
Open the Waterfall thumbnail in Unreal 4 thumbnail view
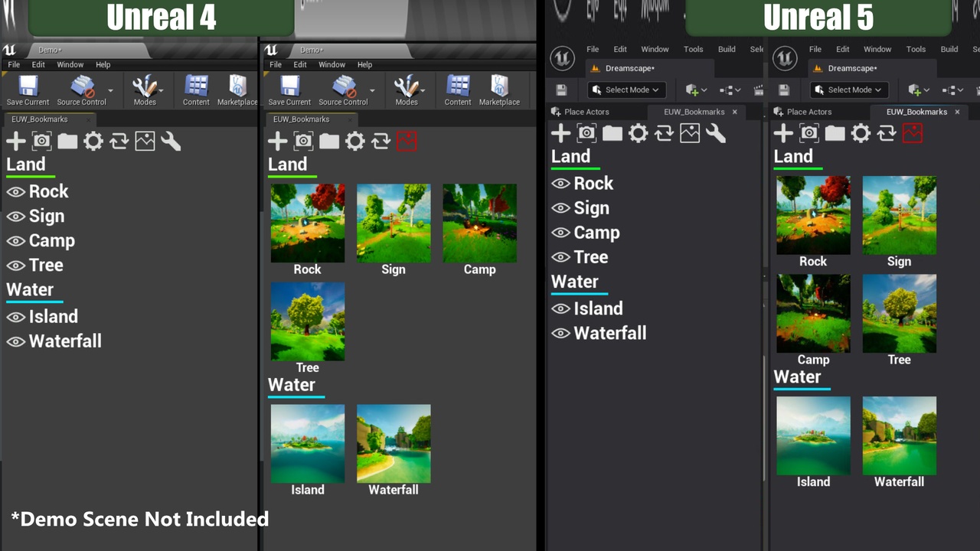394,444
